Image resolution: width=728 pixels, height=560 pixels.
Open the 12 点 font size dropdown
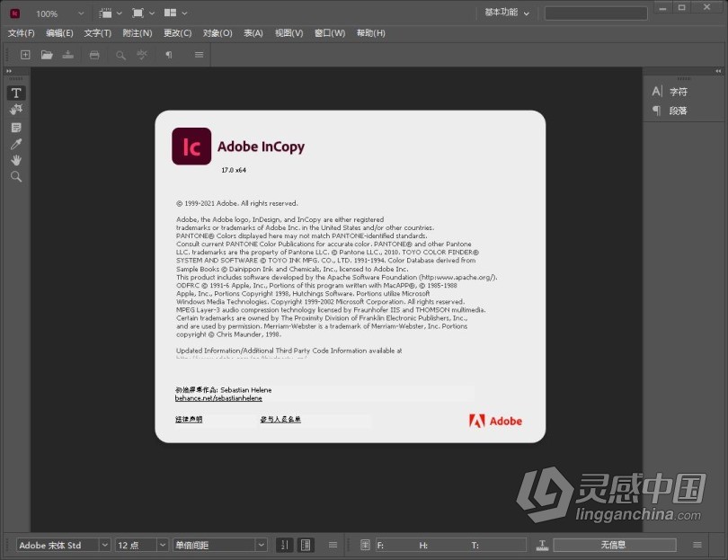[163, 545]
